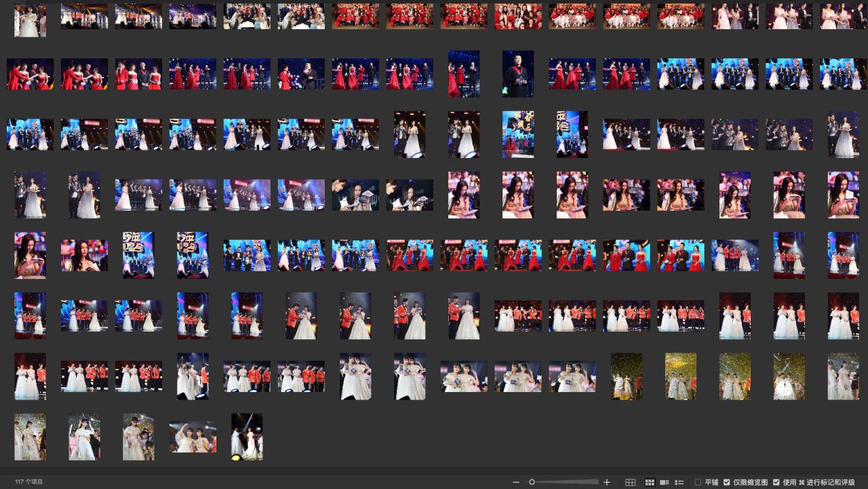Switch to list view mode
This screenshot has width=868, height=489.
pyautogui.click(x=679, y=482)
